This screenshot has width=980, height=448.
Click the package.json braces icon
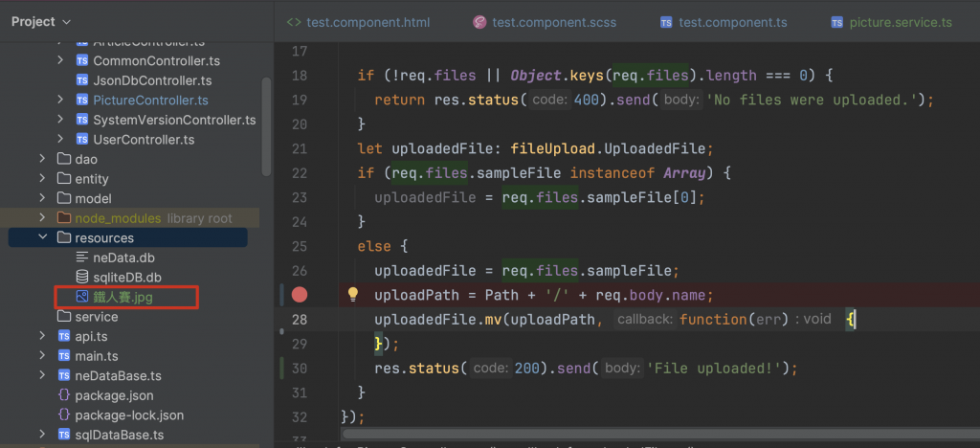coord(64,395)
